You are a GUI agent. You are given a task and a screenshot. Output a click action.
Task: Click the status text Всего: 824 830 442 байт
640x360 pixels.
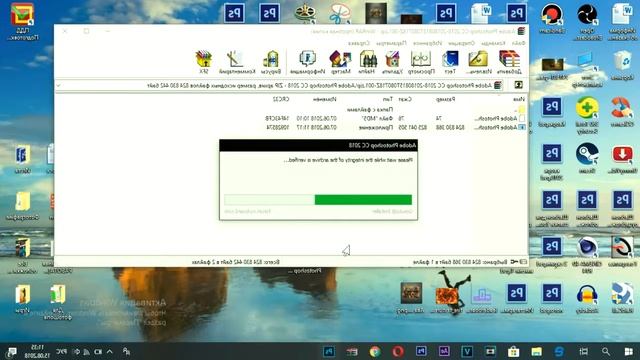click(236, 262)
